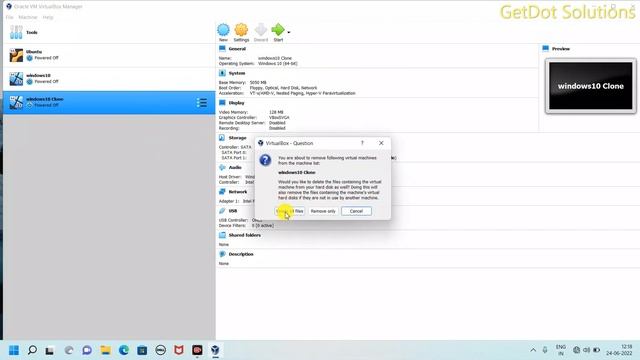Click the System chip icon
640x360 pixels.
(222, 73)
